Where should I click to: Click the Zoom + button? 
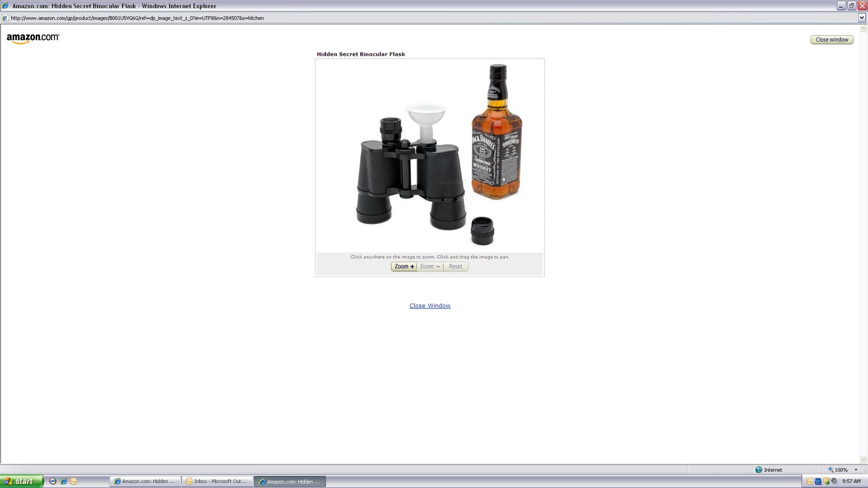click(404, 266)
